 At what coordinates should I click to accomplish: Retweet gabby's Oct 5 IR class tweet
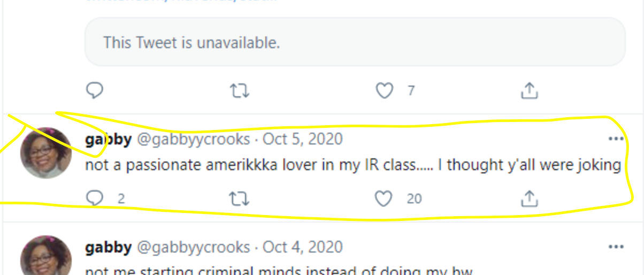pos(239,199)
